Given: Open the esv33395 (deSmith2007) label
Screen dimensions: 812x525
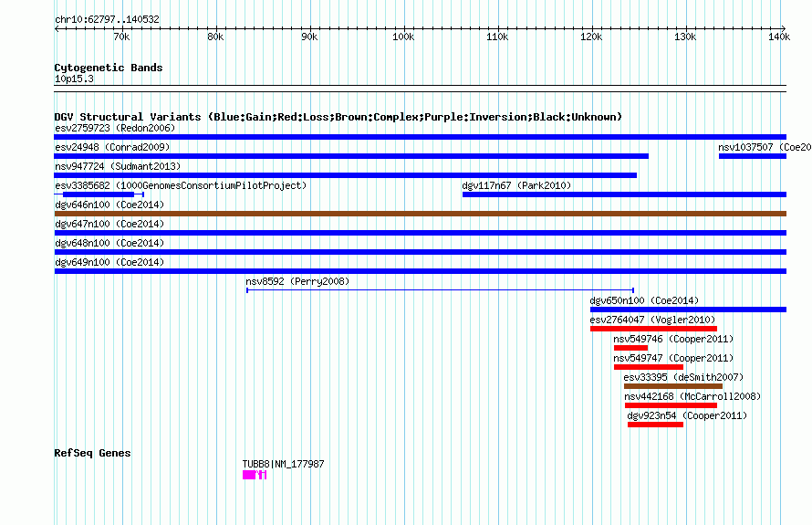Looking at the screenshot, I should (x=683, y=377).
